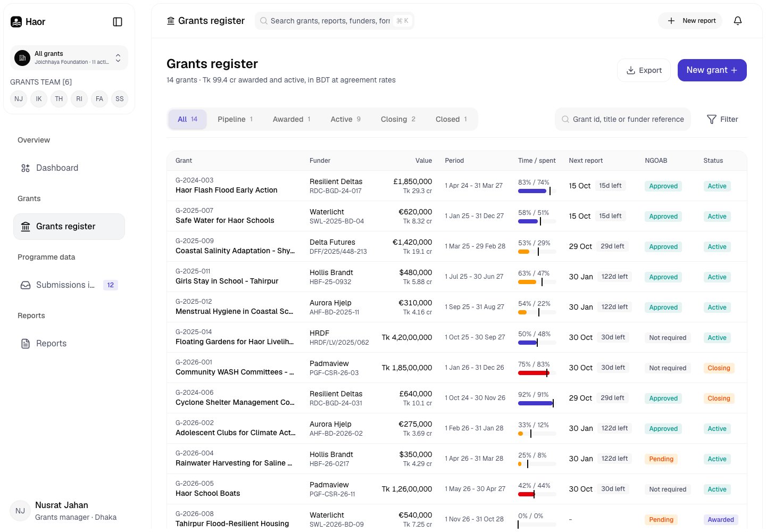
Task: Click the Grants register sidebar icon
Action: point(26,227)
